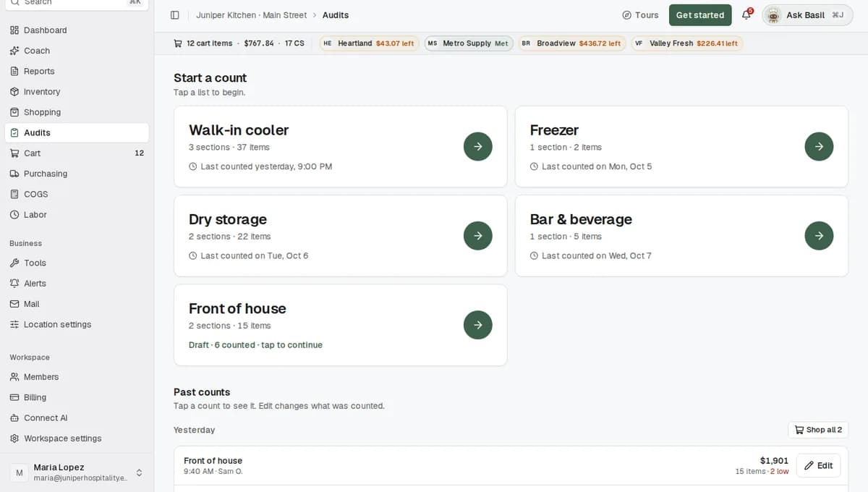Start the Dry storage count arrow
This screenshot has height=492, width=868.
478,236
